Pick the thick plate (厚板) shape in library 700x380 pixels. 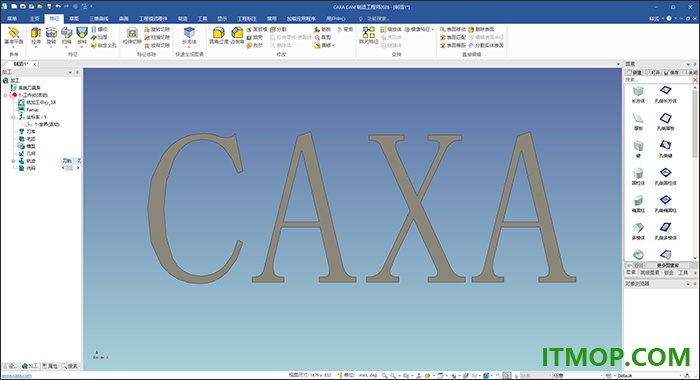tap(638, 121)
